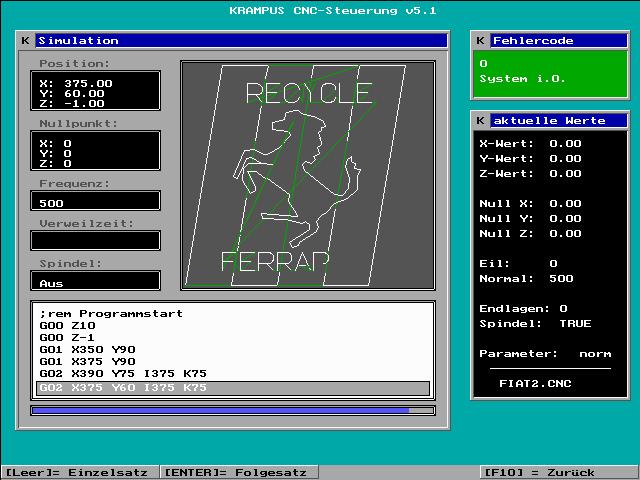Image resolution: width=640 pixels, height=480 pixels.
Task: Click the K icon of aktuelle Werte panel
Action: pyautogui.click(x=480, y=120)
